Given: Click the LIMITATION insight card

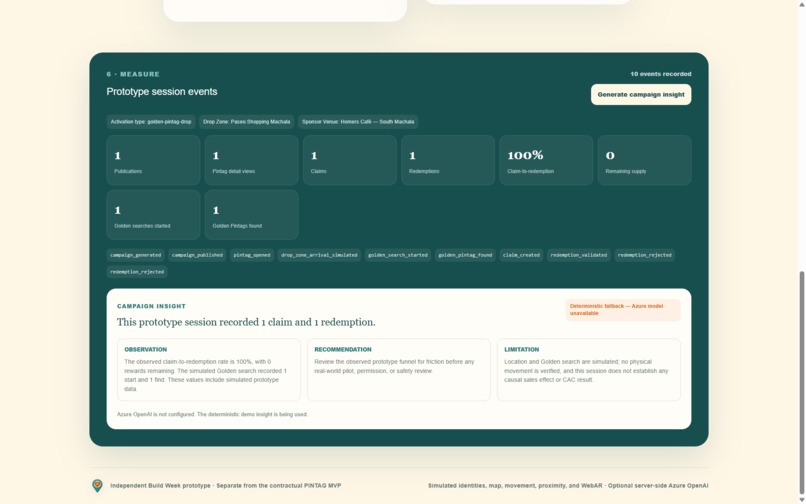Looking at the screenshot, I should coord(589,369).
